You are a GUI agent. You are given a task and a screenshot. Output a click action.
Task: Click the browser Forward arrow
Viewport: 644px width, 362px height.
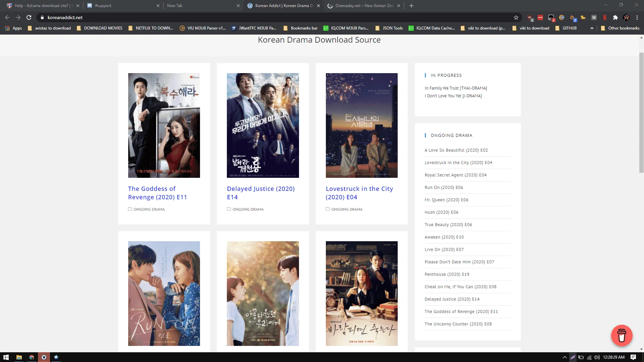[x=18, y=17]
